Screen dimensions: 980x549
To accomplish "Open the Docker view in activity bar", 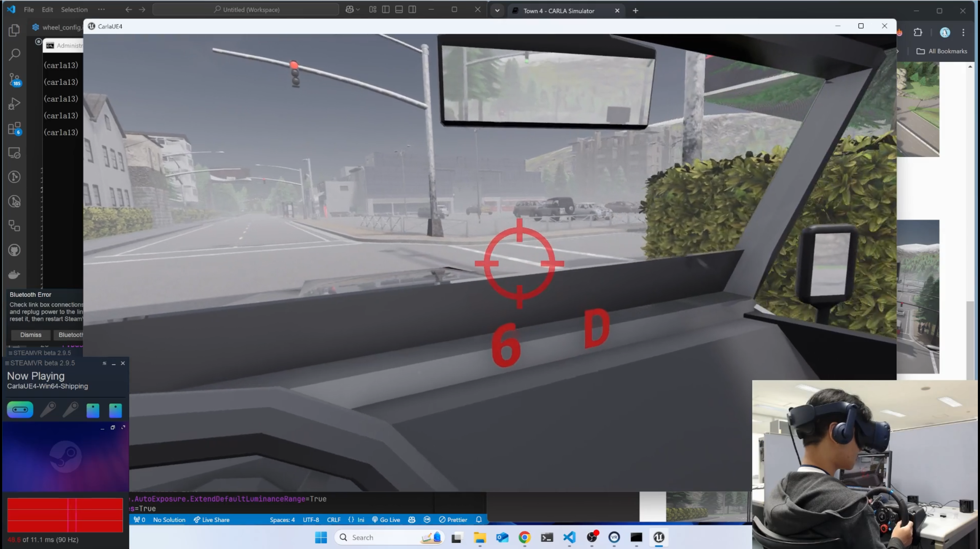I will coord(14,275).
